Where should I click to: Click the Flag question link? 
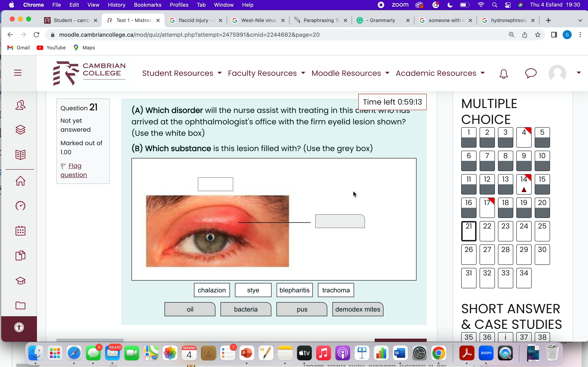pyautogui.click(x=74, y=170)
